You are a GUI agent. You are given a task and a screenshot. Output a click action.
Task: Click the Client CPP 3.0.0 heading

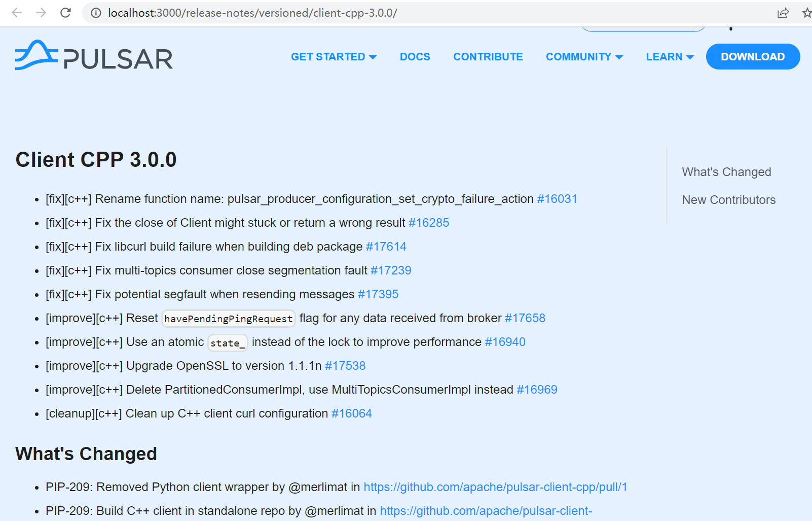point(96,160)
